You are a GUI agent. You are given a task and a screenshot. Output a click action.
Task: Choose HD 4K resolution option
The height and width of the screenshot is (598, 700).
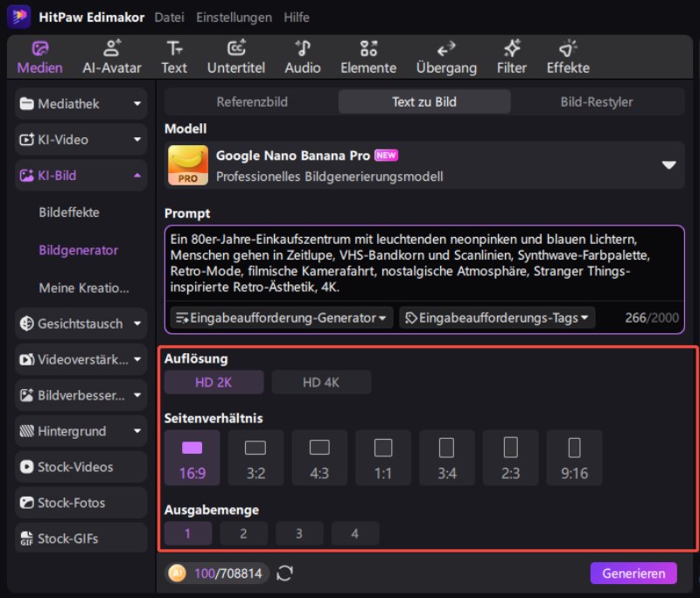[x=321, y=382]
